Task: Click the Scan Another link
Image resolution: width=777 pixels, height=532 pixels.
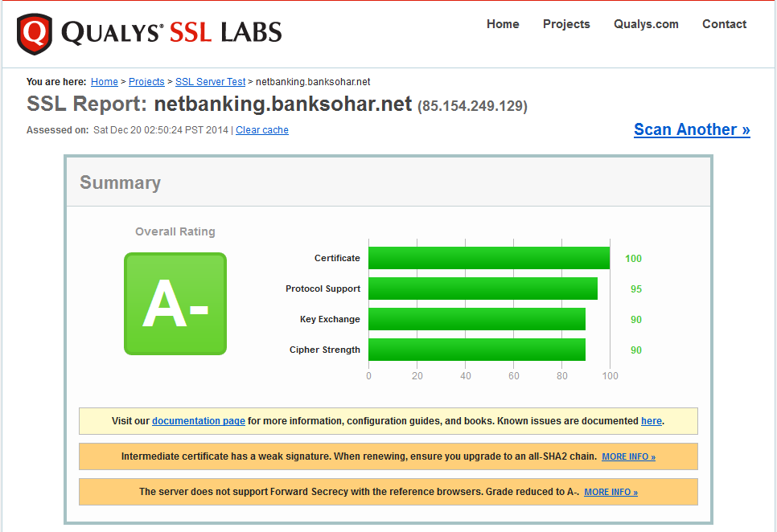Action: pos(692,129)
